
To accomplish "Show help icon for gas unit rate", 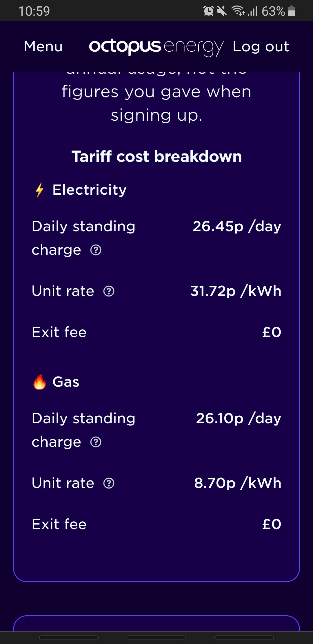I will pyautogui.click(x=109, y=483).
